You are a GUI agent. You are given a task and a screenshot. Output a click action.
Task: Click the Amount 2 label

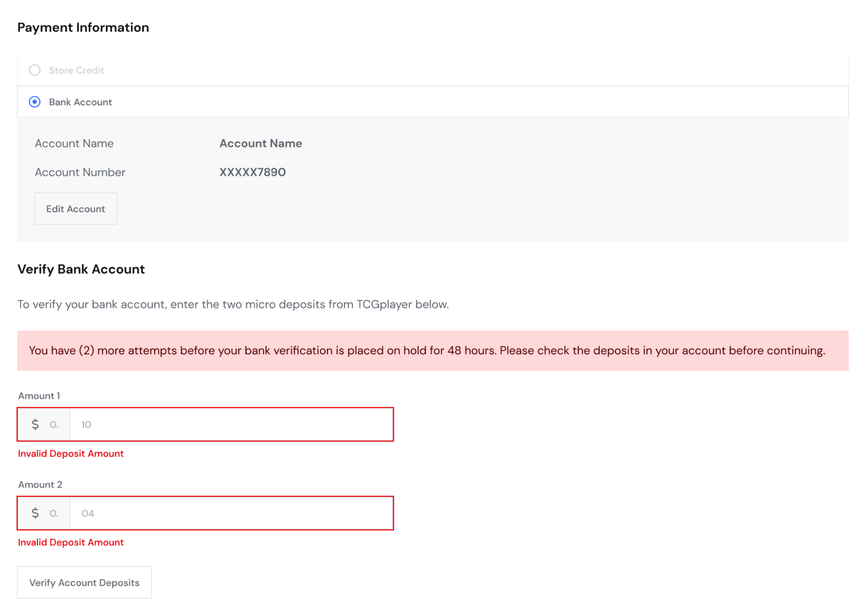pos(40,485)
